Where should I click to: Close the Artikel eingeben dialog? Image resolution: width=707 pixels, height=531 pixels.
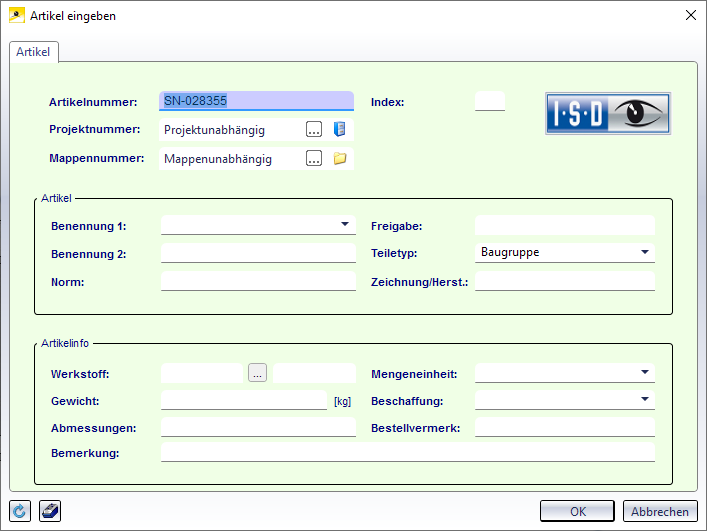click(689, 14)
